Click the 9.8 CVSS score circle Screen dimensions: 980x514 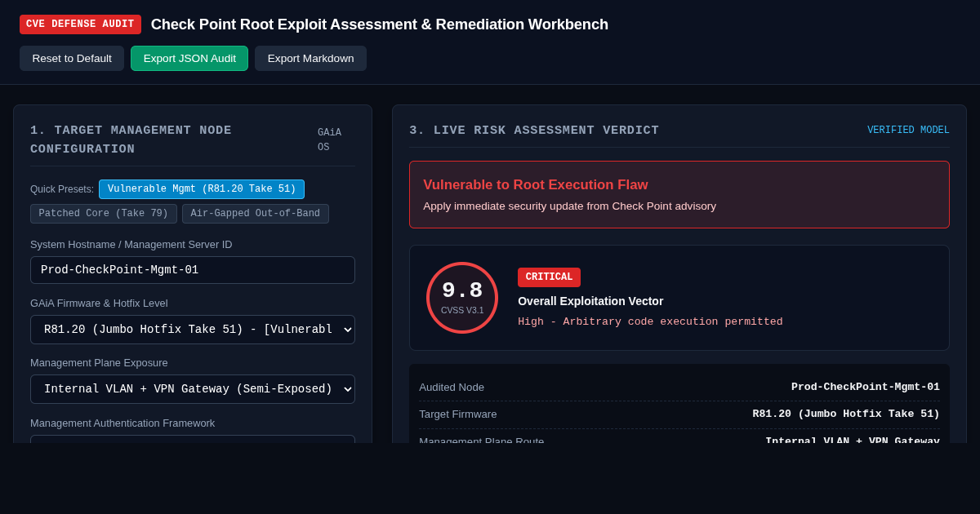pyautogui.click(x=462, y=298)
